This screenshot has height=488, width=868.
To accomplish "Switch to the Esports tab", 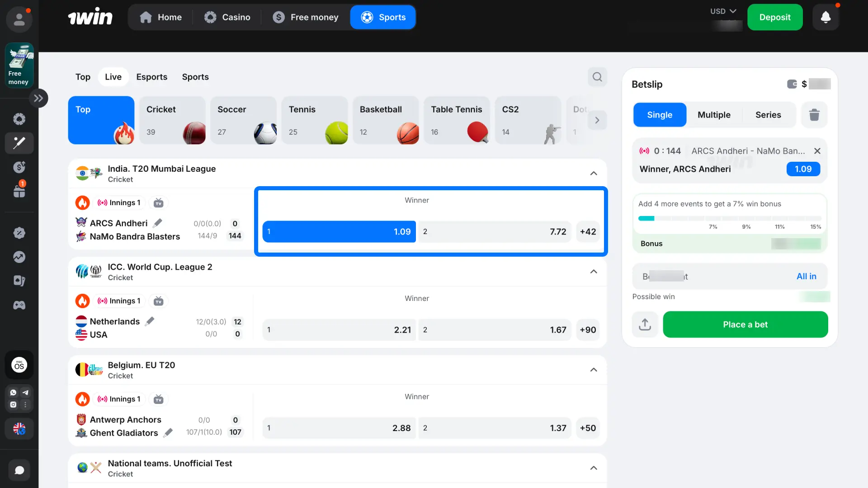I will click(152, 77).
